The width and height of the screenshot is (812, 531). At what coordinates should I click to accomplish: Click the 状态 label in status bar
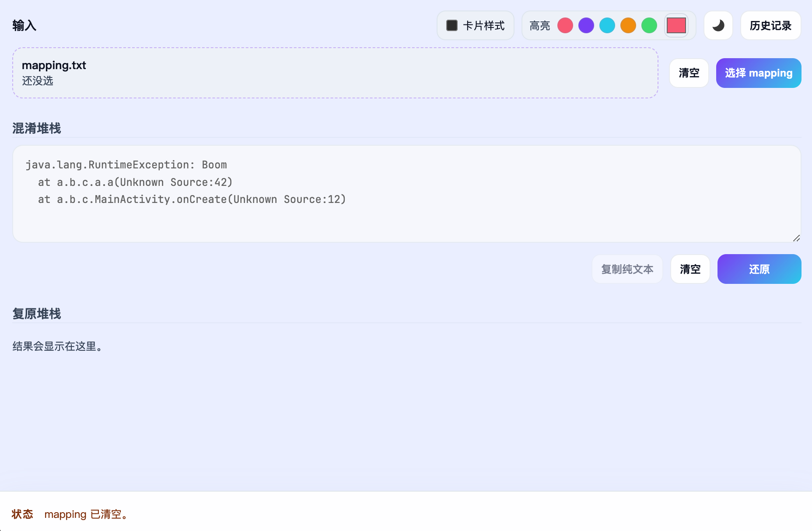22,514
